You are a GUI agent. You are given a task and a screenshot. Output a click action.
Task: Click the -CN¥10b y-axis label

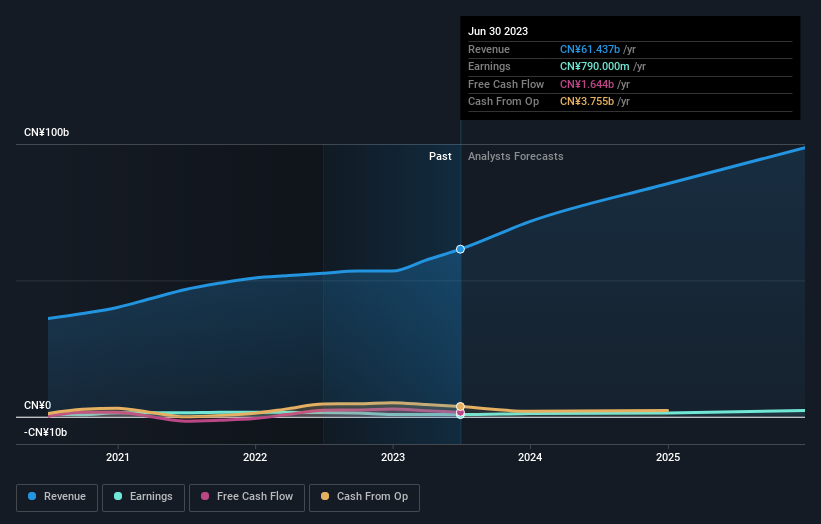point(46,432)
